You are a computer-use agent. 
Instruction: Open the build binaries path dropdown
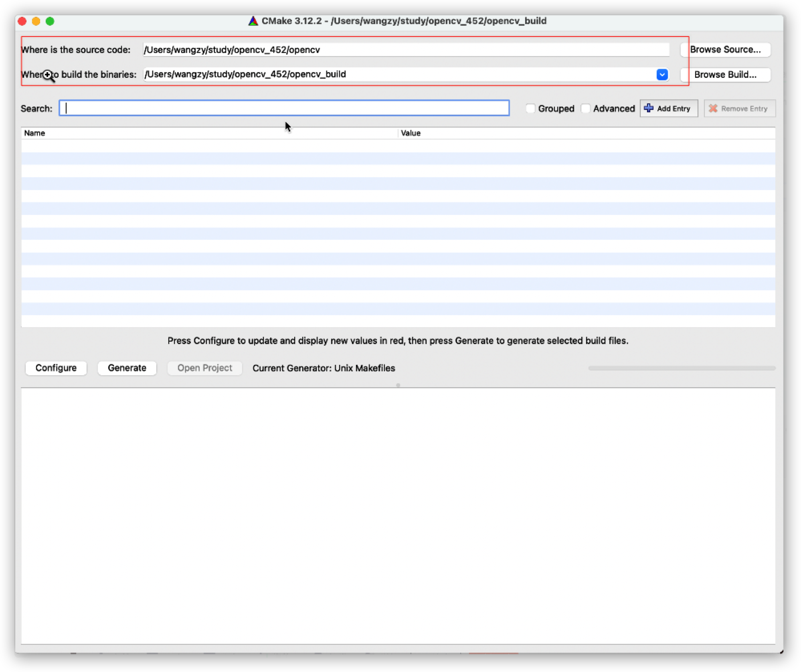662,75
